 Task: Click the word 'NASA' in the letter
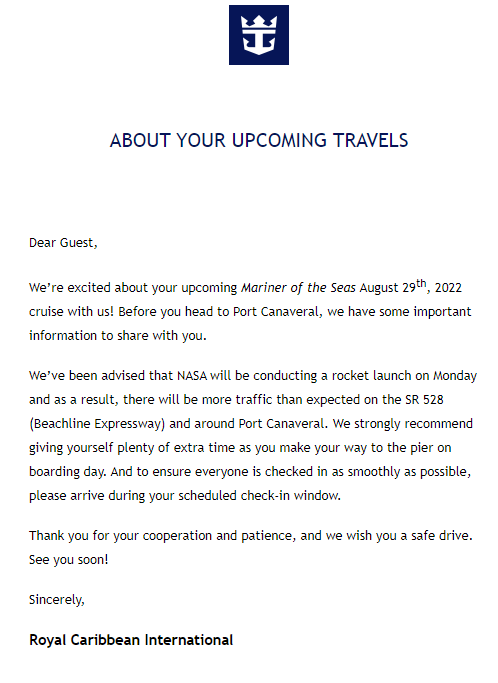(x=192, y=375)
